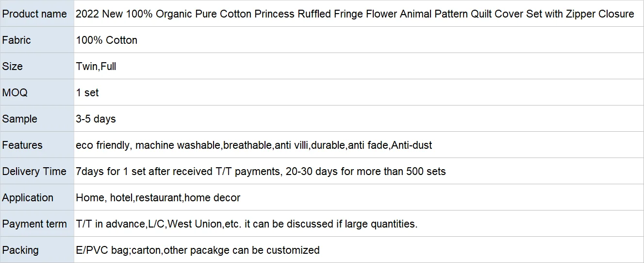The width and height of the screenshot is (644, 263).
Task: Click the 'Fabric' label cell
Action: pyautogui.click(x=37, y=40)
